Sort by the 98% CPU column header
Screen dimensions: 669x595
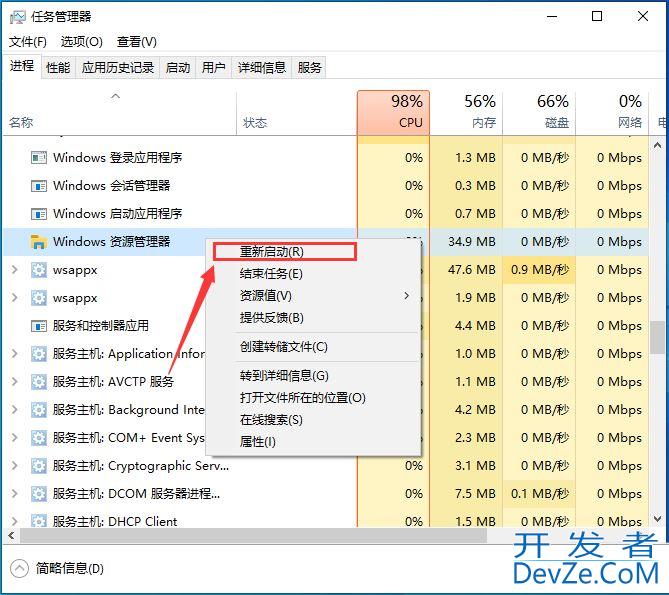[393, 113]
